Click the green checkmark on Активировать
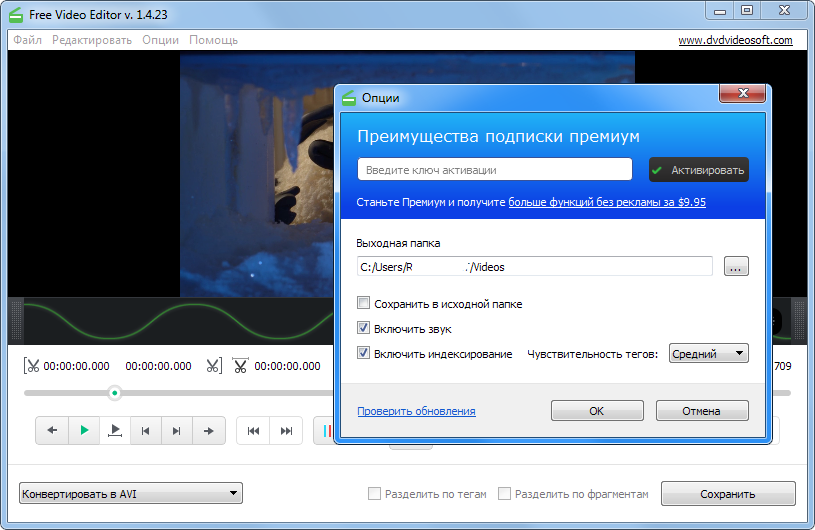The image size is (815, 530). (x=657, y=170)
